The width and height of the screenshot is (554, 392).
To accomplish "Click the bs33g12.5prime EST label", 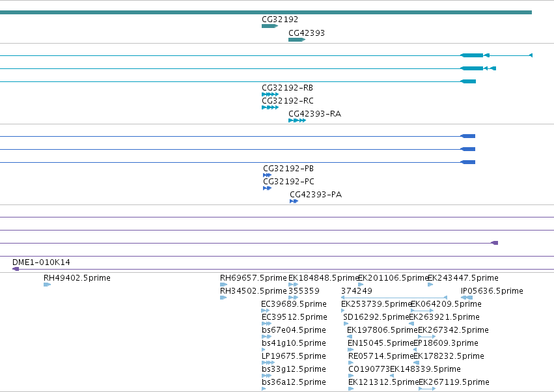I will pyautogui.click(x=294, y=369).
